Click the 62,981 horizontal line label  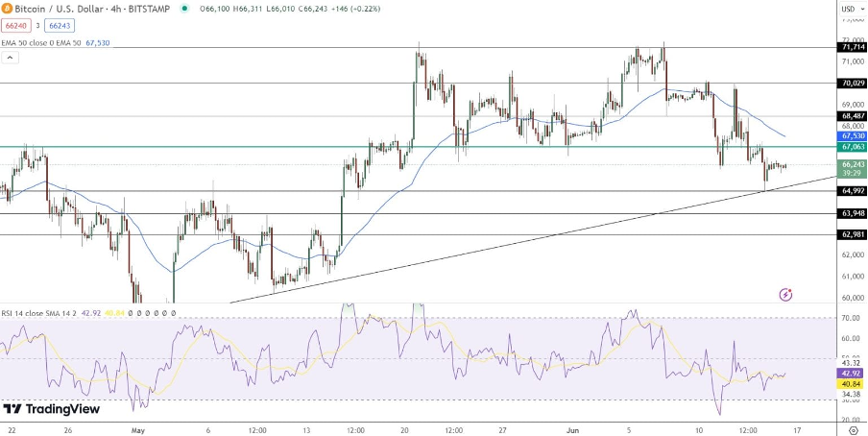coord(853,234)
